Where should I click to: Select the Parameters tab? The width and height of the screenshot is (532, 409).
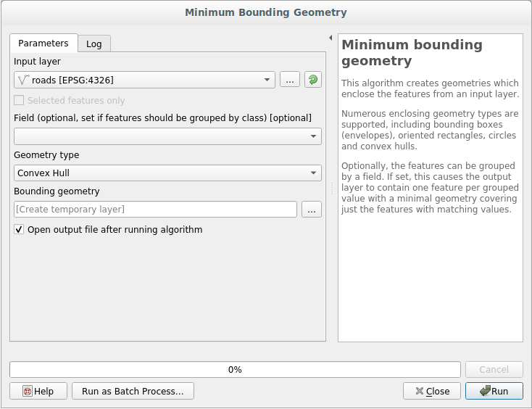[43, 43]
